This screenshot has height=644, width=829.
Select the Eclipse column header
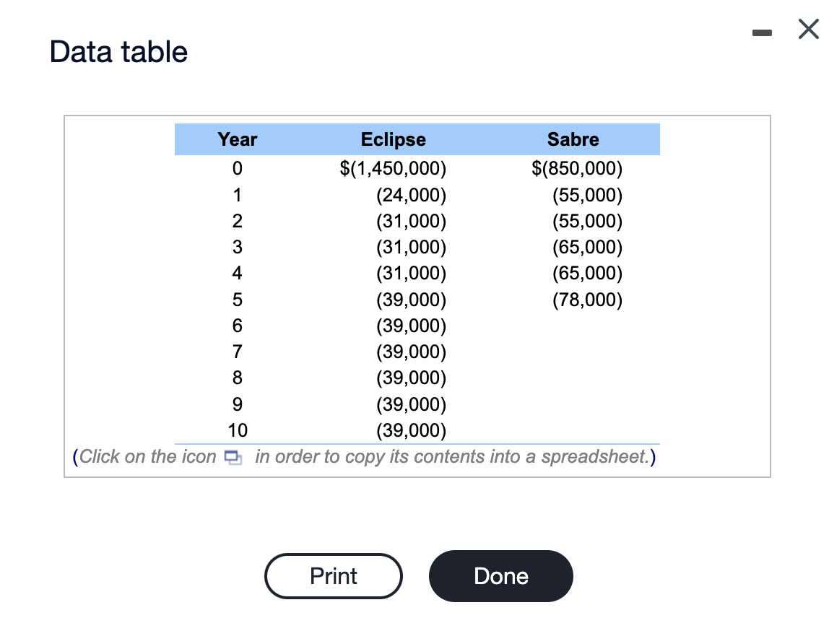(393, 139)
